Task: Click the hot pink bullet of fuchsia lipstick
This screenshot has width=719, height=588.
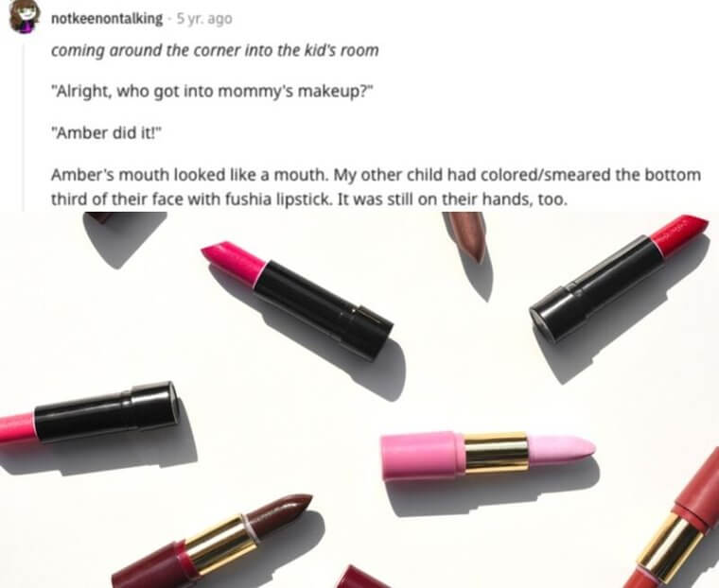Action: [233, 259]
